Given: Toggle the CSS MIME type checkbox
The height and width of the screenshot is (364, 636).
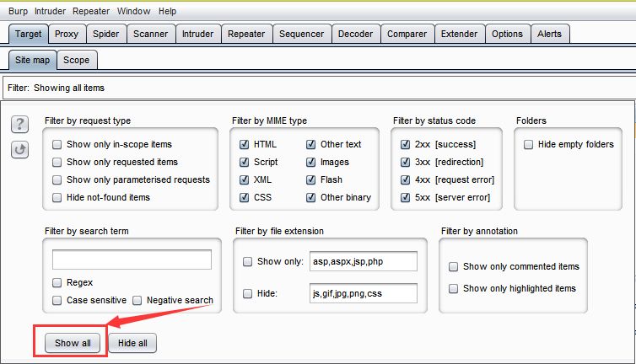Looking at the screenshot, I should pos(244,197).
